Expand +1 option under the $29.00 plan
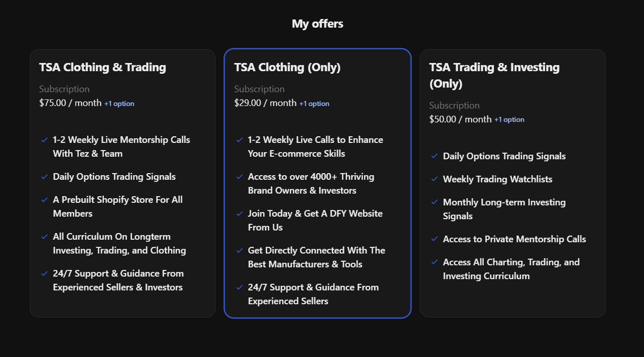644x357 pixels. click(314, 103)
